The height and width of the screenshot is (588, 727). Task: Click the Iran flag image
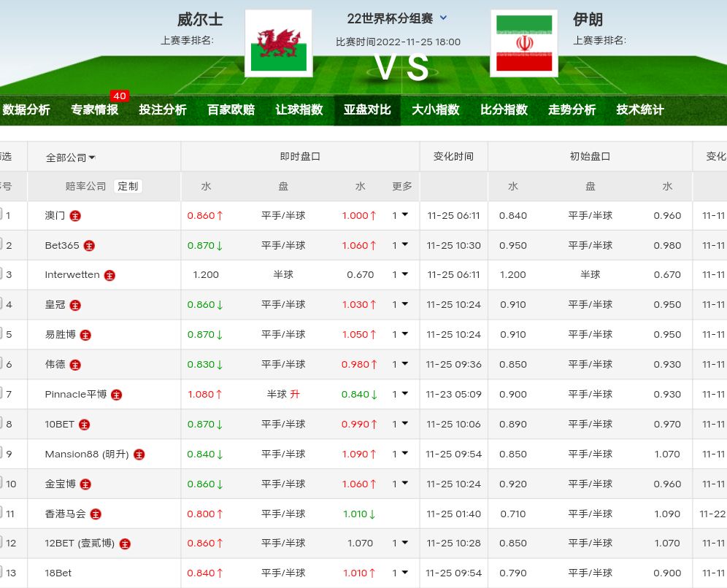coord(523,44)
